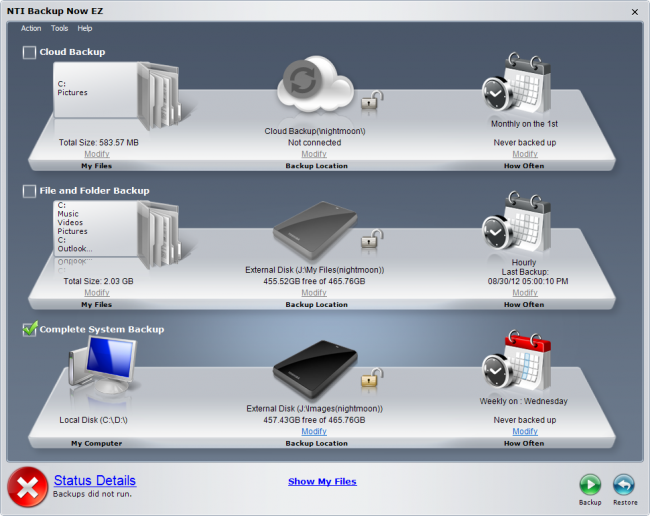Modify the Hourly backup schedule
This screenshot has width=650, height=516.
pos(525,293)
